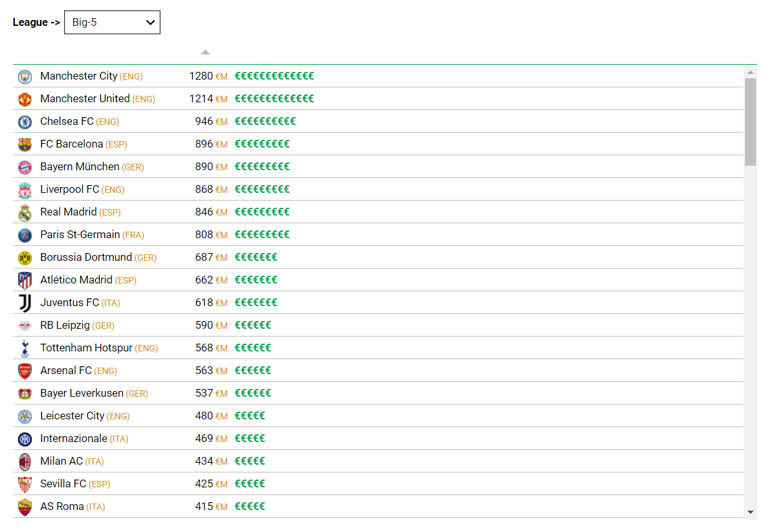Click the 890 €M value

[x=212, y=167]
